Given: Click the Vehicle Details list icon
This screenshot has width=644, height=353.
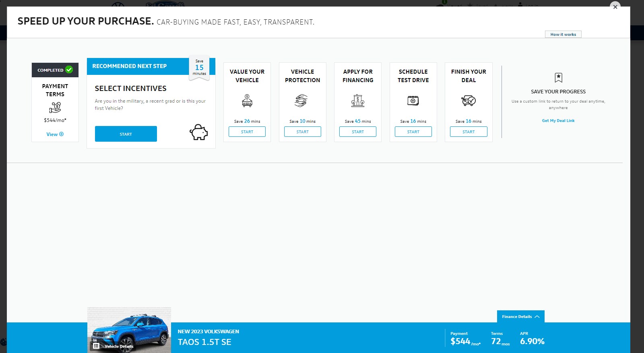Looking at the screenshot, I should (x=96, y=346).
